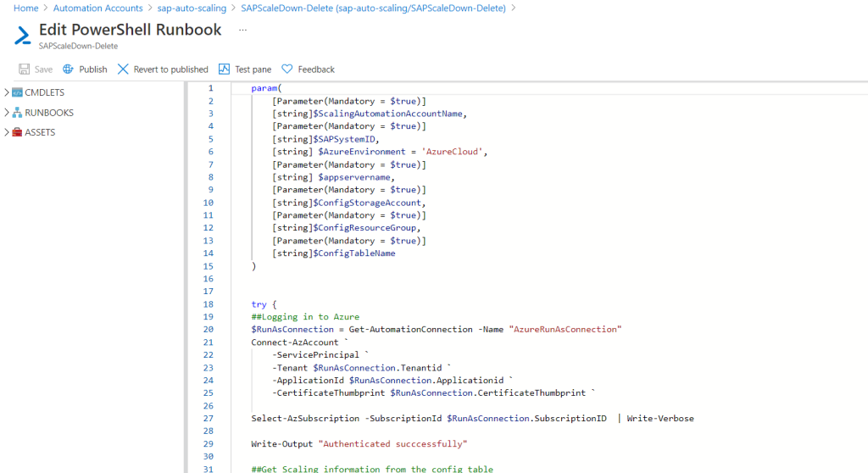Click $AzureEnvironment variable on line 6

pyautogui.click(x=362, y=152)
